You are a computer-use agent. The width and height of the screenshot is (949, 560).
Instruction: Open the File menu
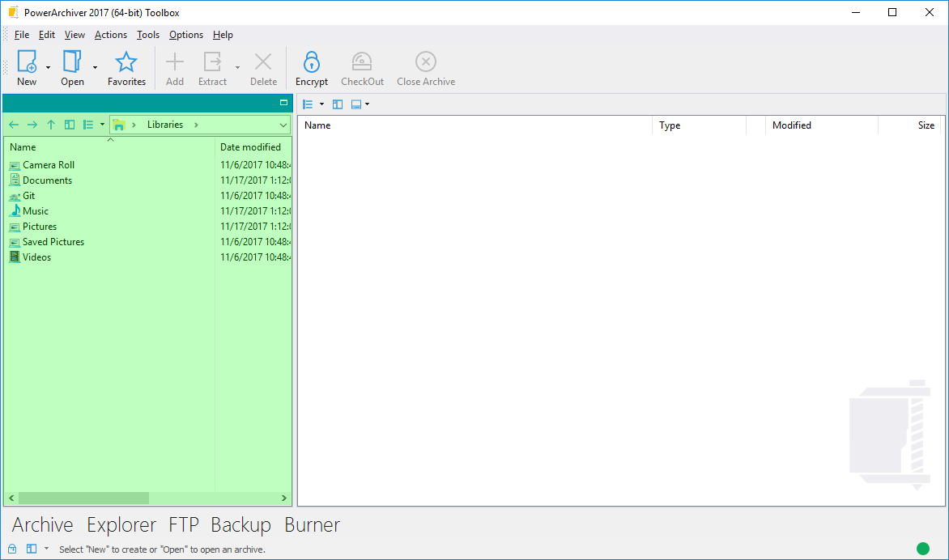pyautogui.click(x=22, y=35)
